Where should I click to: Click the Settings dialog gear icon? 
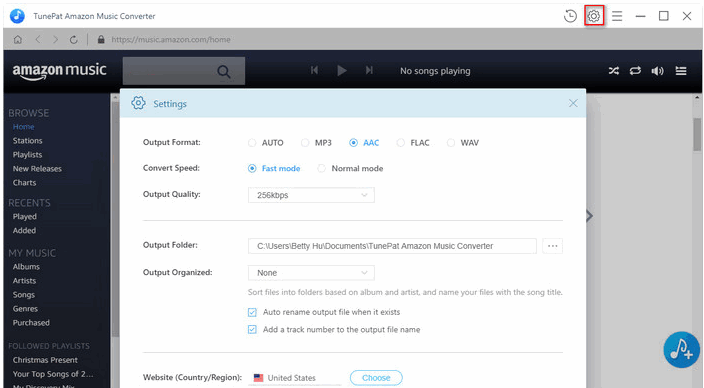[138, 103]
